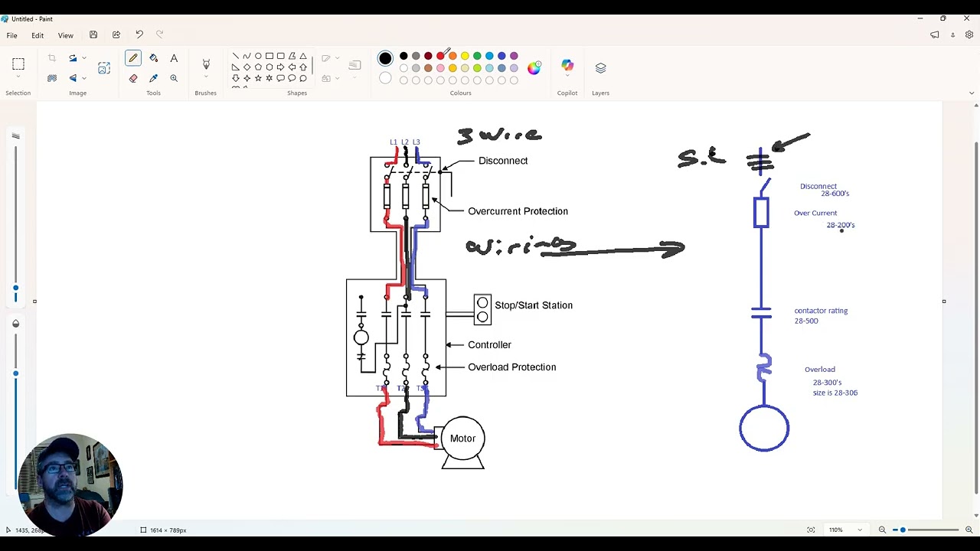Screen dimensions: 980x551
Task: Click the zoom slider handle
Action: pos(903,530)
